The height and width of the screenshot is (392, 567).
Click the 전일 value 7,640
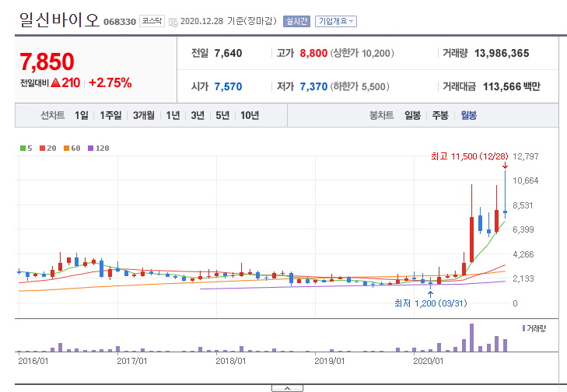pos(228,53)
